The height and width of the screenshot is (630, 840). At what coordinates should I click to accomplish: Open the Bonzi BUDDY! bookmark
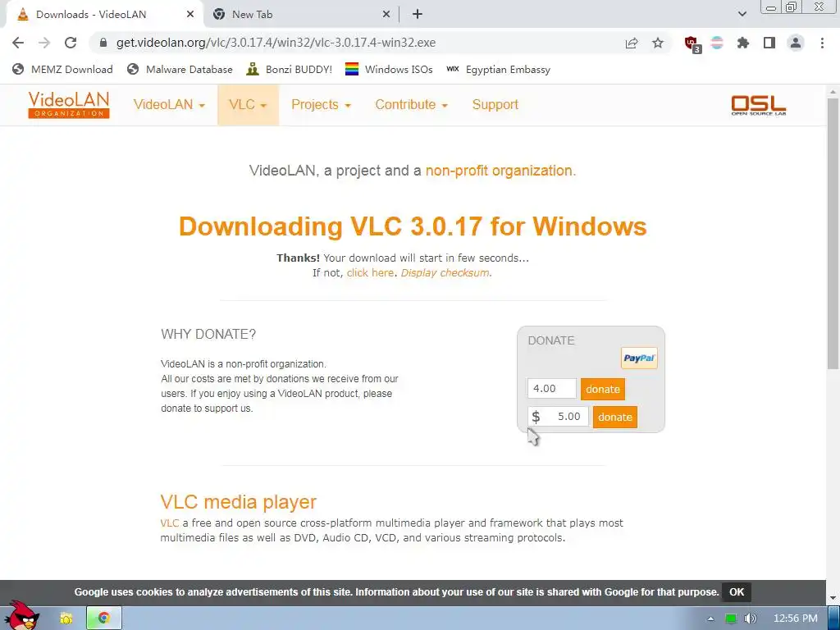(290, 70)
